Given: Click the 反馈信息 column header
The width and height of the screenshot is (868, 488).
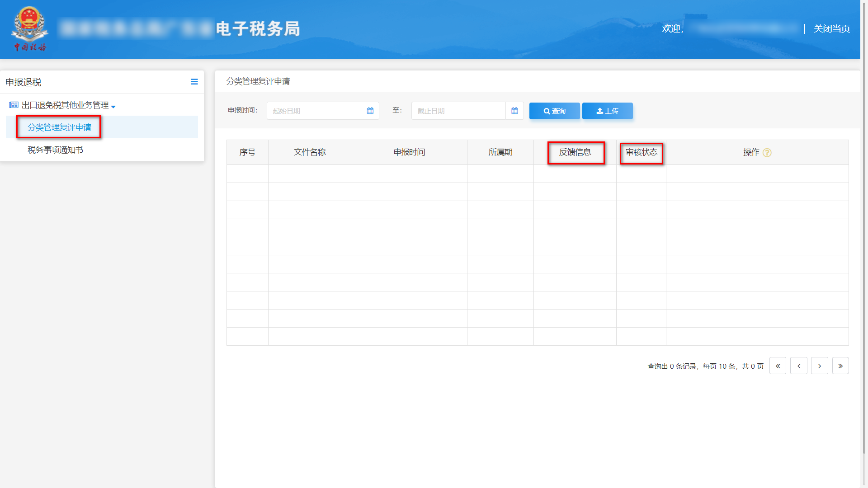Looking at the screenshot, I should tap(576, 152).
